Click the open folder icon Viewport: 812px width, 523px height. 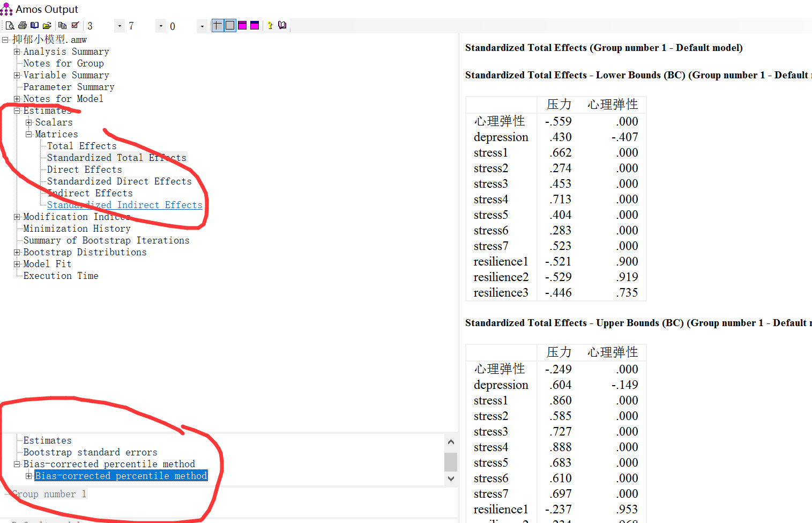coord(47,25)
